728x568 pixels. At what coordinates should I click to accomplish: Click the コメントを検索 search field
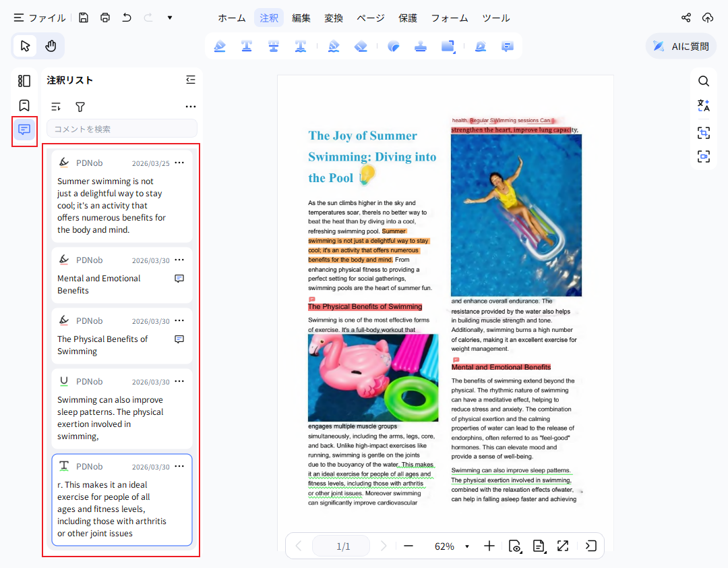click(x=122, y=129)
